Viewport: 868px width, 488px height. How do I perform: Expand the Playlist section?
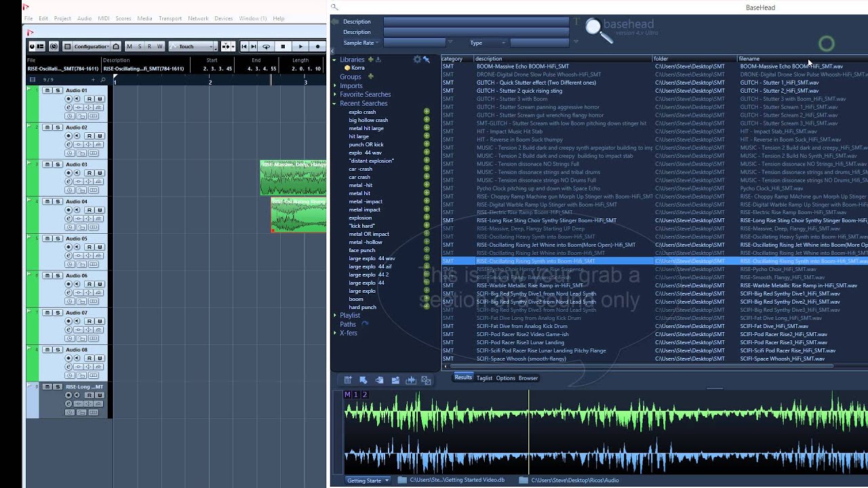point(334,315)
